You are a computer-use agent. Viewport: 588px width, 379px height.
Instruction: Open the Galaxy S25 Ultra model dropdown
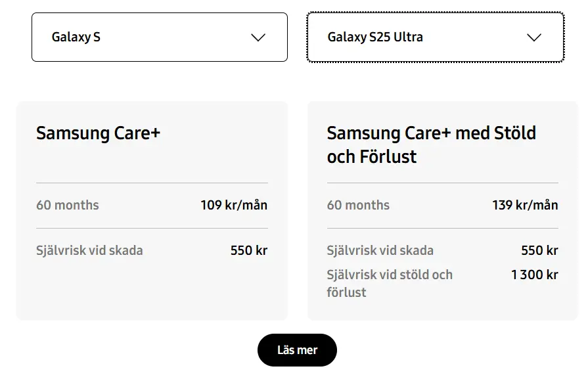tap(435, 37)
